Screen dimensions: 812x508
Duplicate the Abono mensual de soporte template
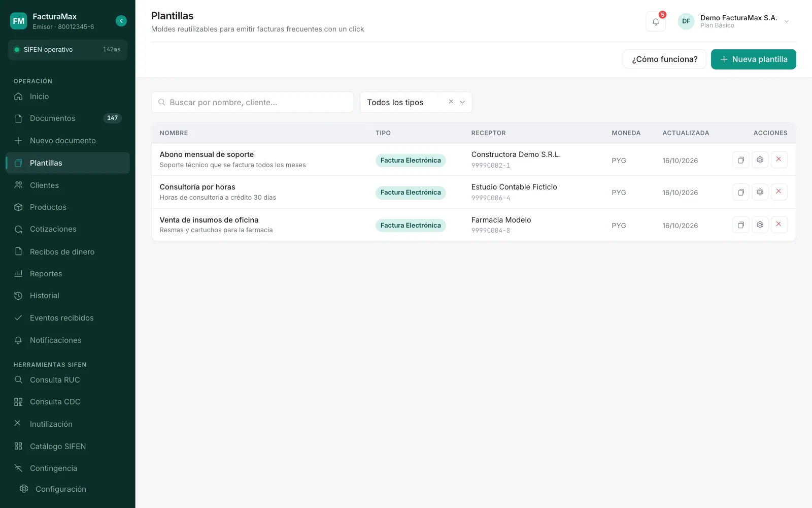[741, 160]
